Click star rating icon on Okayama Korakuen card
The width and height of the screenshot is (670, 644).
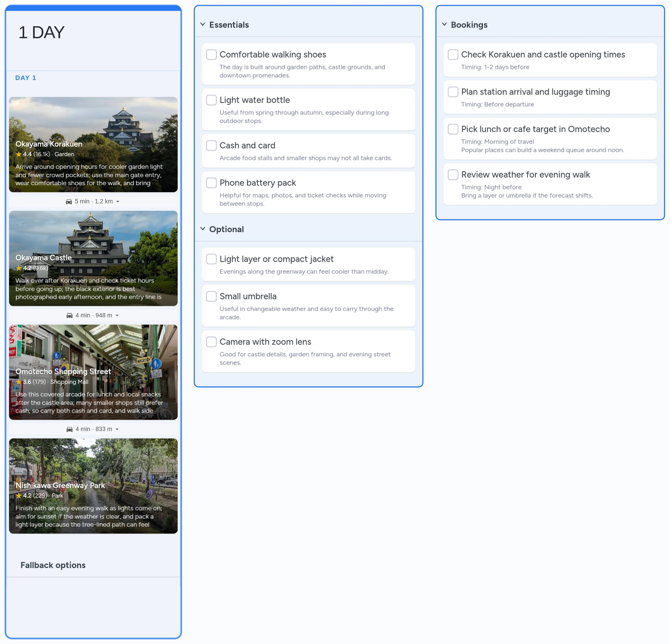pyautogui.click(x=19, y=154)
